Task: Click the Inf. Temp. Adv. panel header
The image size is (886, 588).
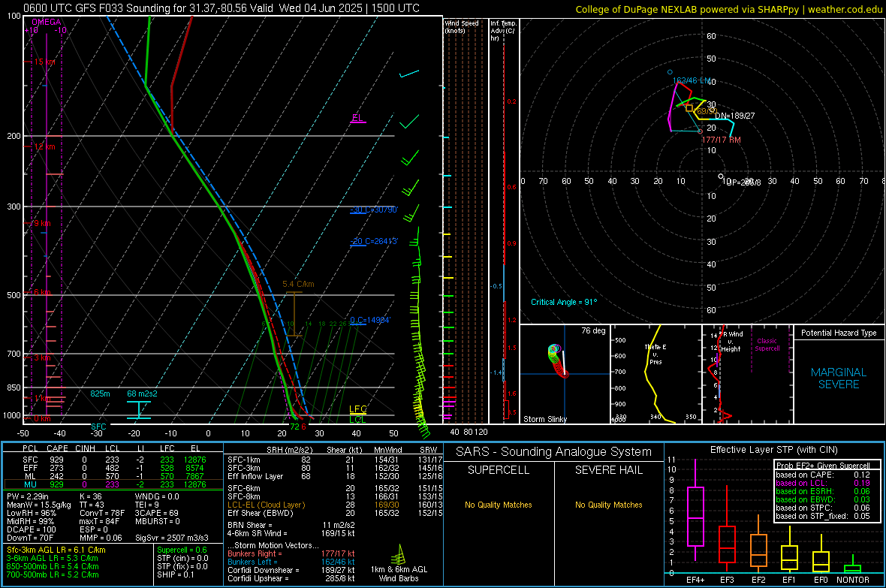Action: (504, 30)
